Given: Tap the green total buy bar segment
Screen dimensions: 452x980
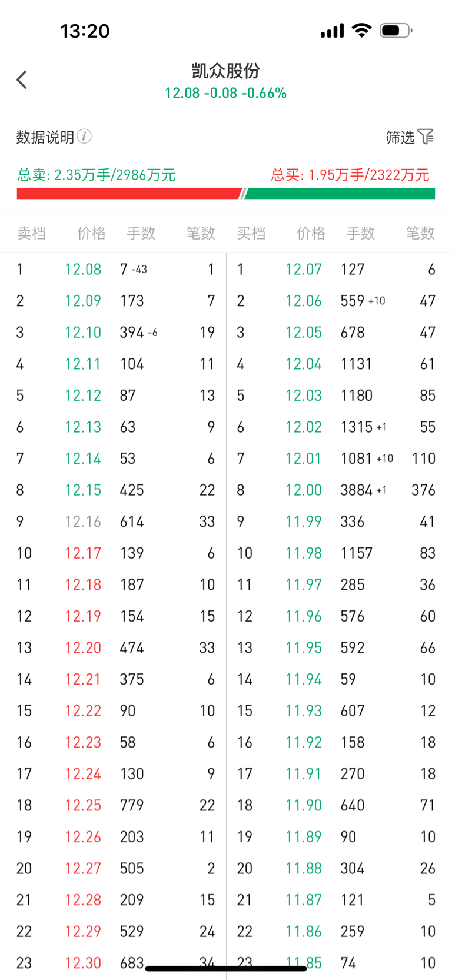Looking at the screenshot, I should tap(340, 194).
